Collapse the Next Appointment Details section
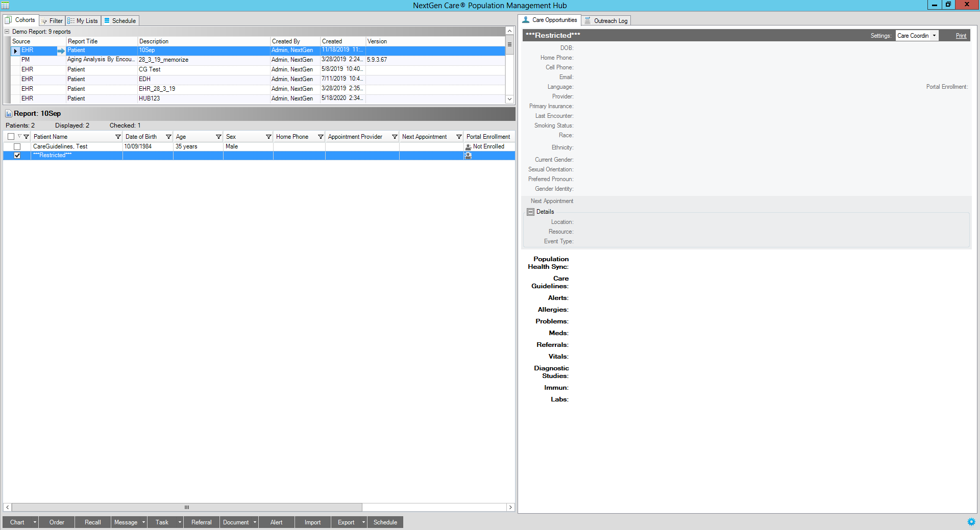 [x=530, y=212]
